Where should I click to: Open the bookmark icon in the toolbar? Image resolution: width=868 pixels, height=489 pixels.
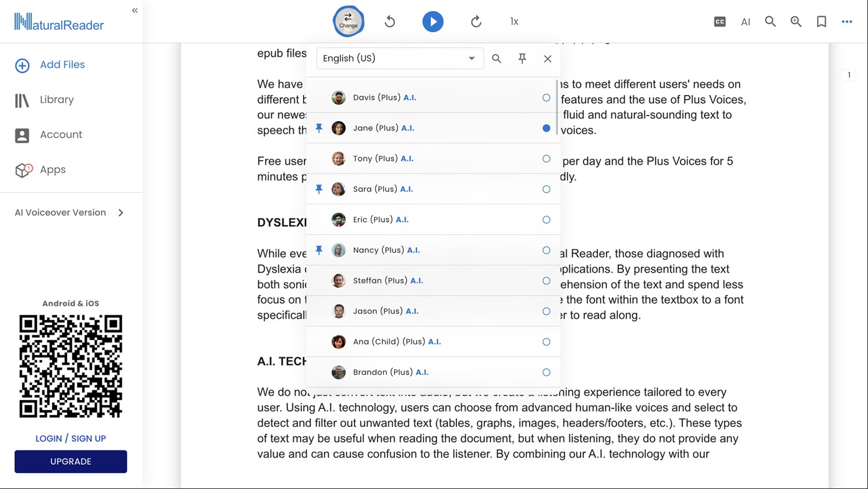(821, 21)
